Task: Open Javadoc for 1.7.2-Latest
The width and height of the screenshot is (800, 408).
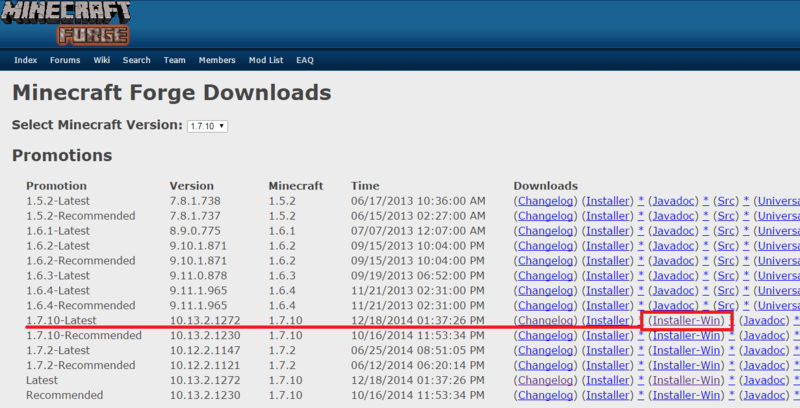Action: pos(765,350)
